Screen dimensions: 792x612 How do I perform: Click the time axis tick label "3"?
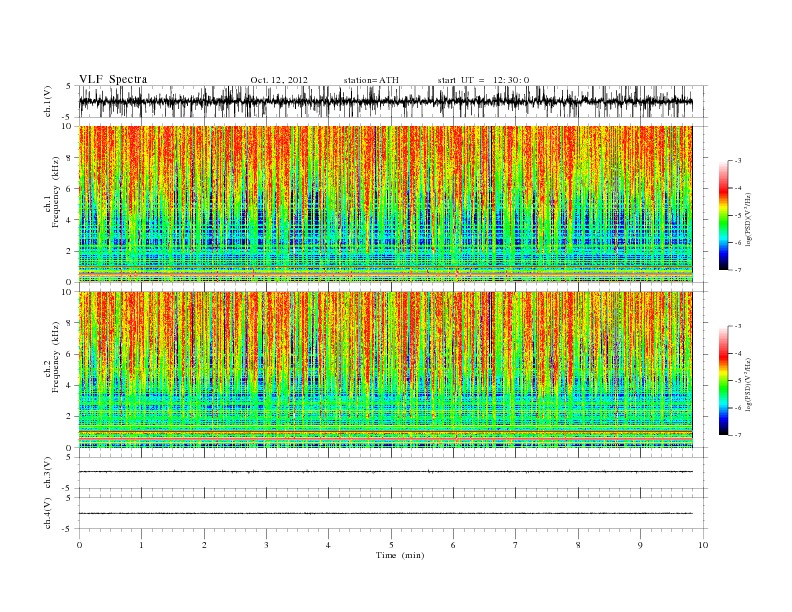pyautogui.click(x=266, y=545)
